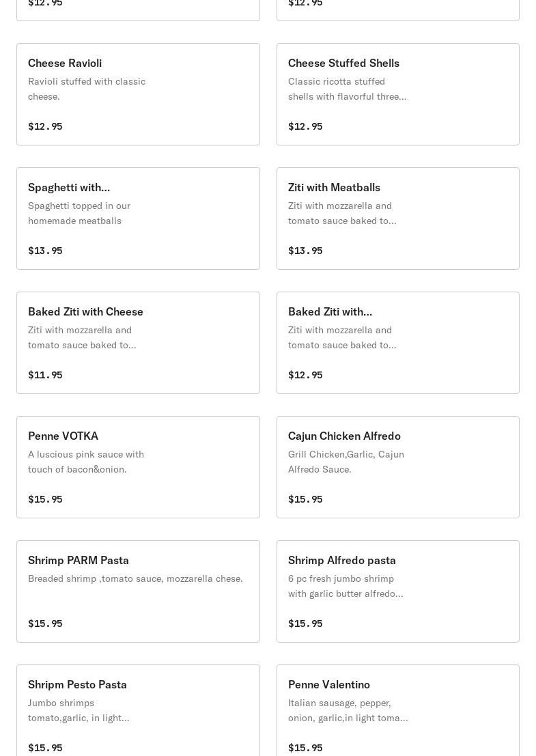Click the $11.95 price on Baked Ziti
The width and height of the screenshot is (536, 756).
(45, 375)
